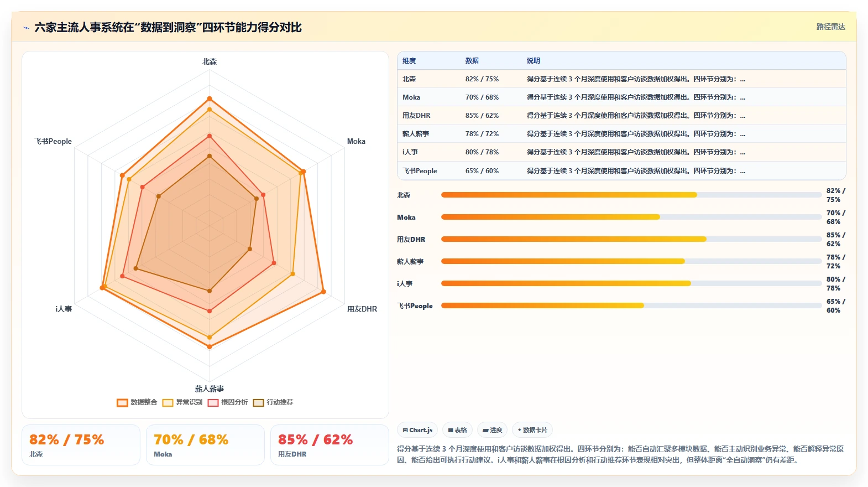Click the 薪人薪事 radar axis label

click(210, 388)
